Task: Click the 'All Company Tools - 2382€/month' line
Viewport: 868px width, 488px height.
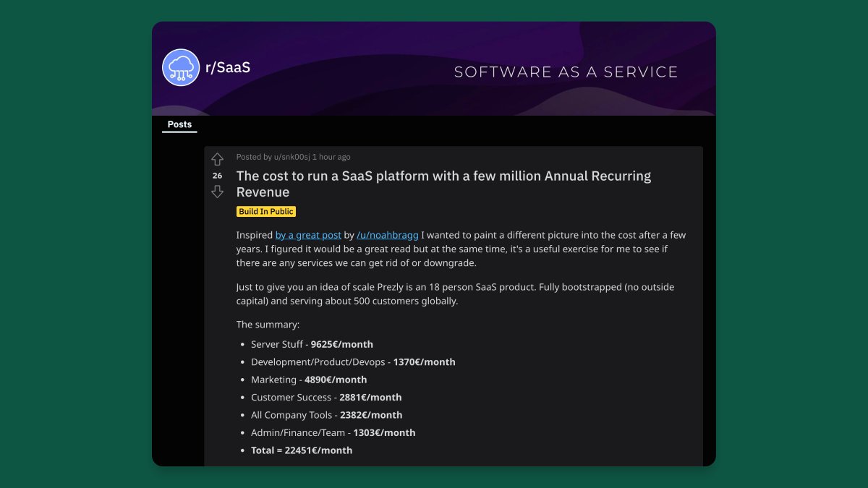Action: (x=326, y=415)
